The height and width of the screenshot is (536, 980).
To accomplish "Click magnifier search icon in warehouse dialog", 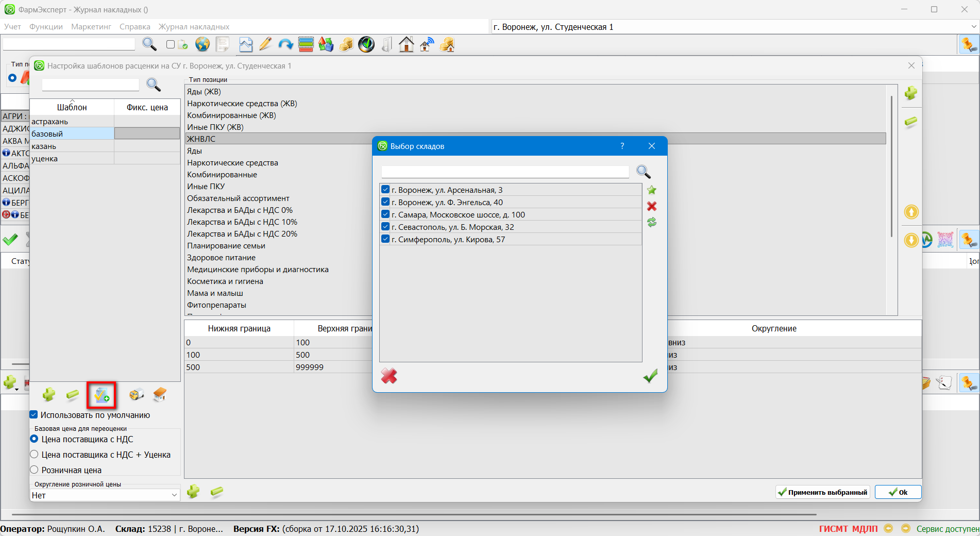I will (644, 172).
